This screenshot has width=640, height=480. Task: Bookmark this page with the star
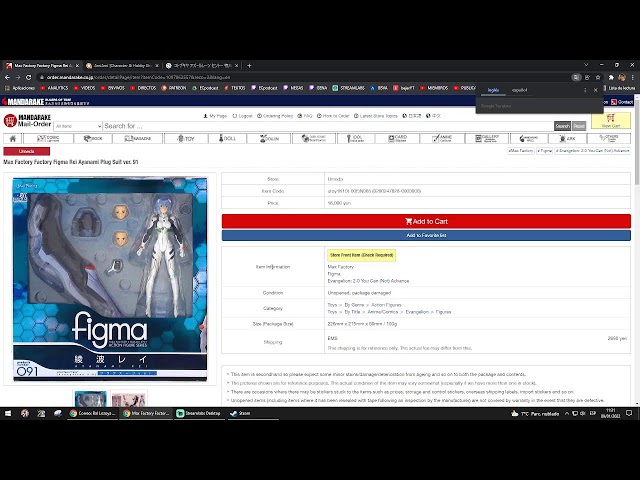(x=598, y=77)
